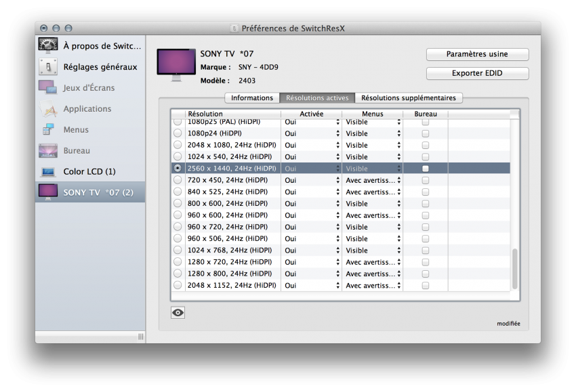Click the model number 2403
The image size is (576, 392).
coord(247,81)
